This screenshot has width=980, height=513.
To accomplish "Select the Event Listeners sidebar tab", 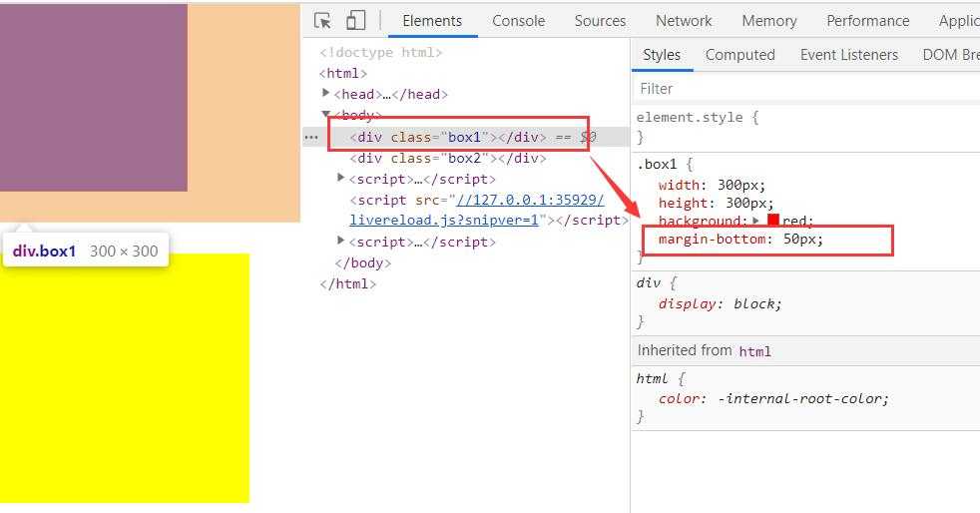I will (848, 55).
